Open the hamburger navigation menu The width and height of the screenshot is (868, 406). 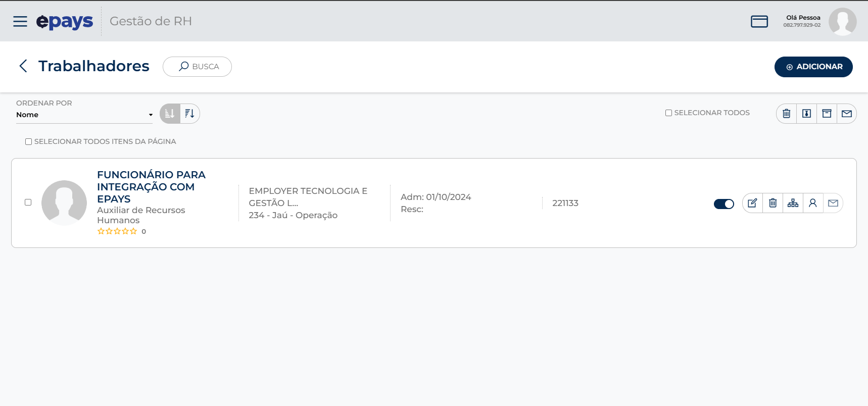pyautogui.click(x=20, y=21)
